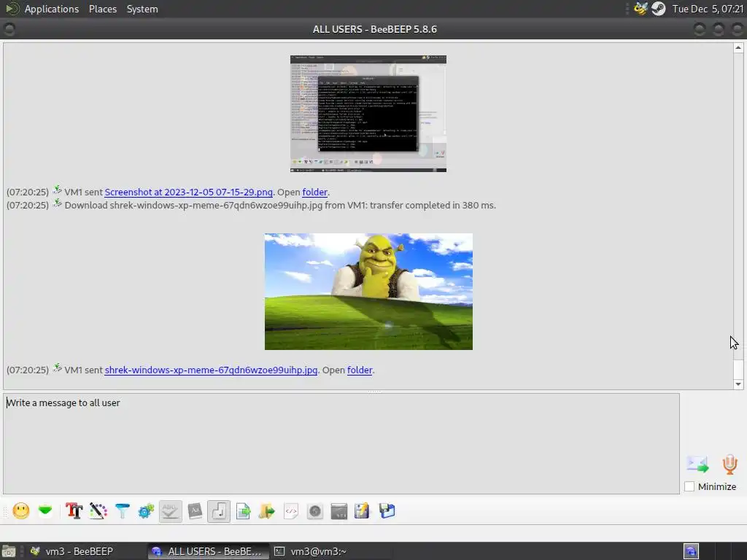The image size is (747, 560).
Task: Select ALL USERS - BeeBEEP taskbar entry
Action: 207,551
